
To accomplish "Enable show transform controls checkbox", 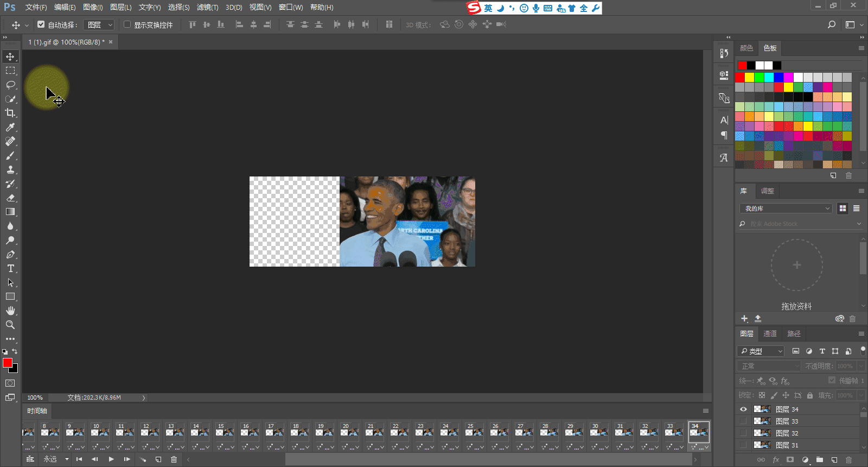I will [127, 24].
